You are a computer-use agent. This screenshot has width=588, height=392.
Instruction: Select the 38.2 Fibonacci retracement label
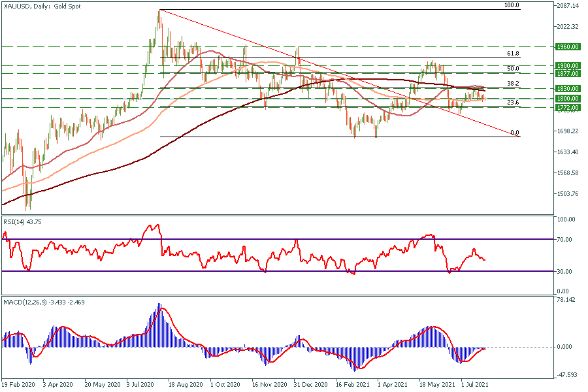tap(513, 84)
